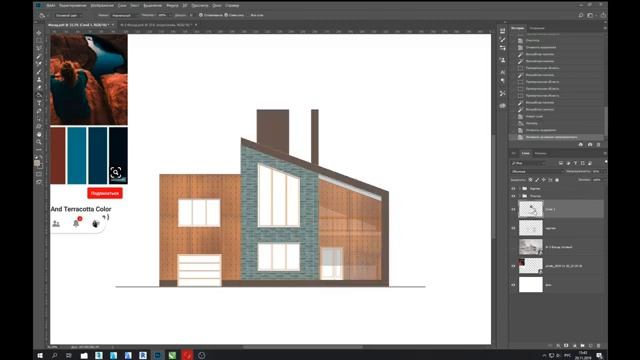This screenshot has width=640, height=360.
Task: Select the Clone Stamp tool
Action: (39, 80)
